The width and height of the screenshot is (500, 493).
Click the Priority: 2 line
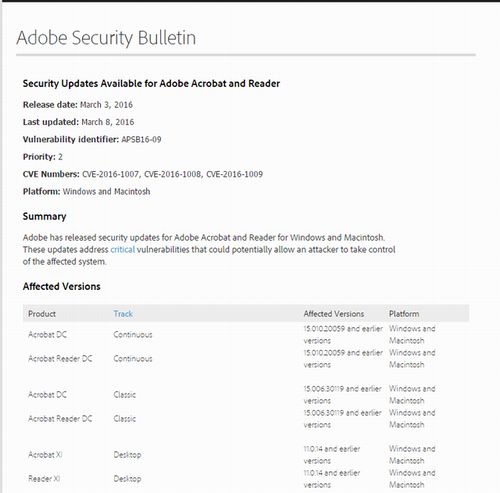[43, 157]
